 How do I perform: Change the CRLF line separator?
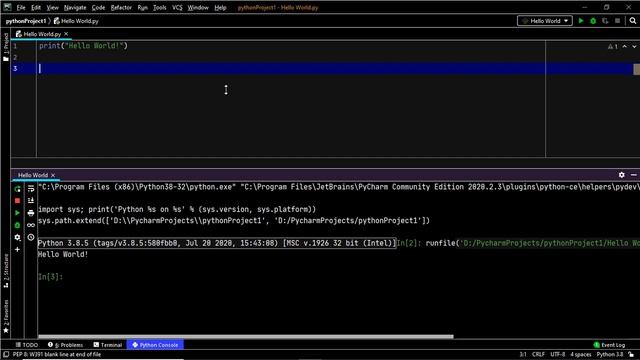tap(538, 354)
